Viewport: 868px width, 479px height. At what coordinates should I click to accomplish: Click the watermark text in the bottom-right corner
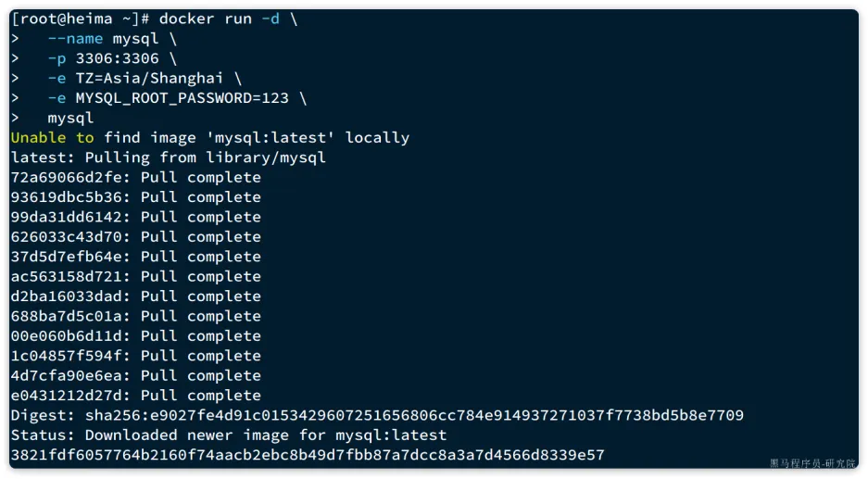[x=811, y=463]
